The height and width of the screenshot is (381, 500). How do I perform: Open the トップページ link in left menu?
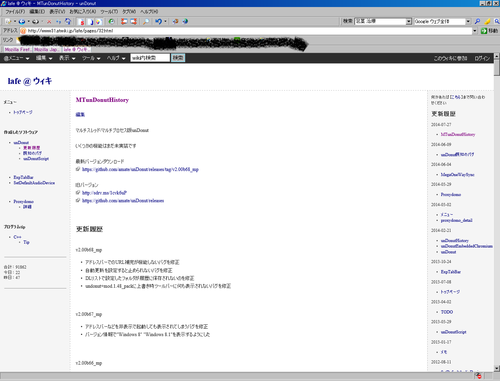coord(23,112)
